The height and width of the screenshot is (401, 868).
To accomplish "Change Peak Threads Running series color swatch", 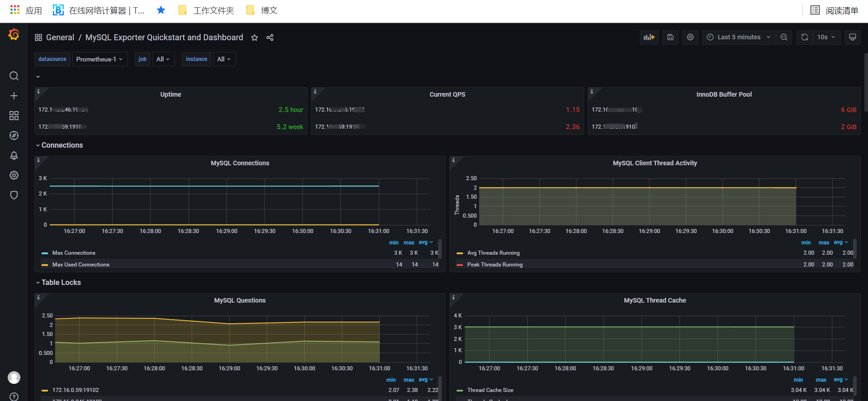I will 460,265.
